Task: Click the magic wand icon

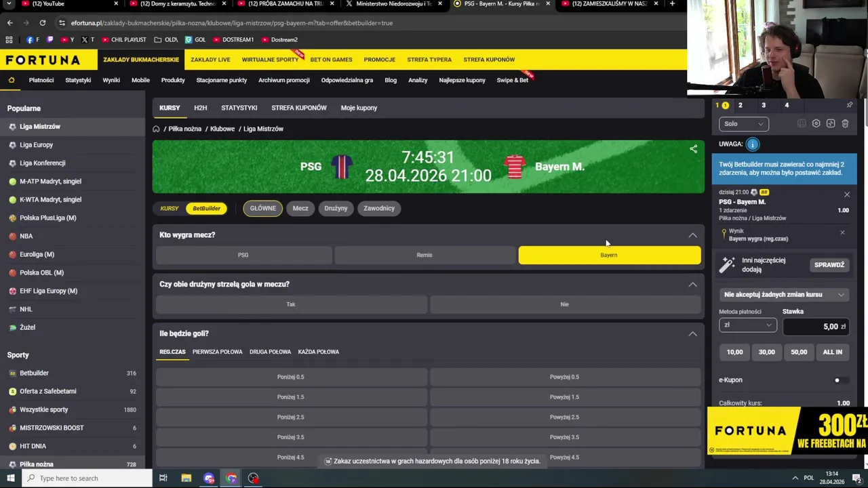Action: click(727, 265)
